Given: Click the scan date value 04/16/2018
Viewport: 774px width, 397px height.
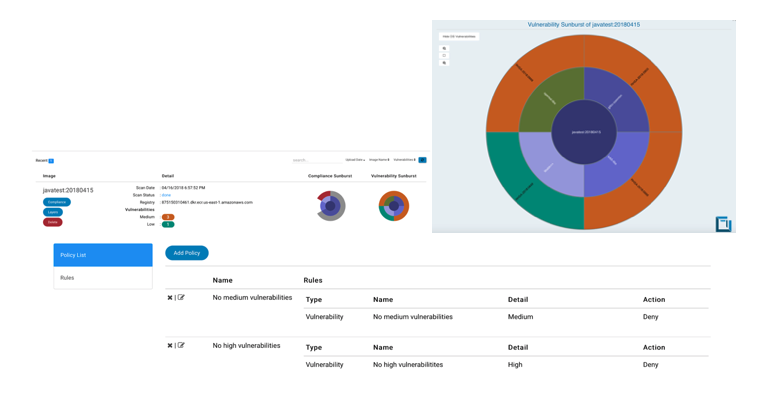Looking at the screenshot, I should click(184, 188).
